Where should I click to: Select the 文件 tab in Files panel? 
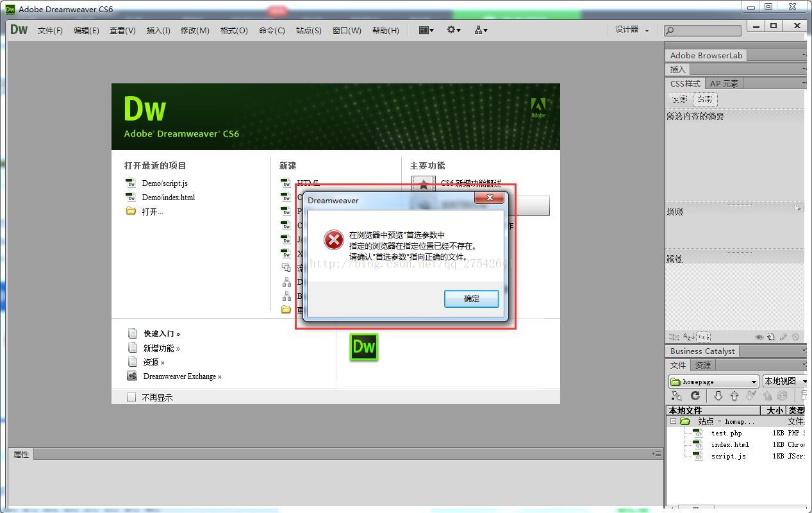[x=678, y=365]
